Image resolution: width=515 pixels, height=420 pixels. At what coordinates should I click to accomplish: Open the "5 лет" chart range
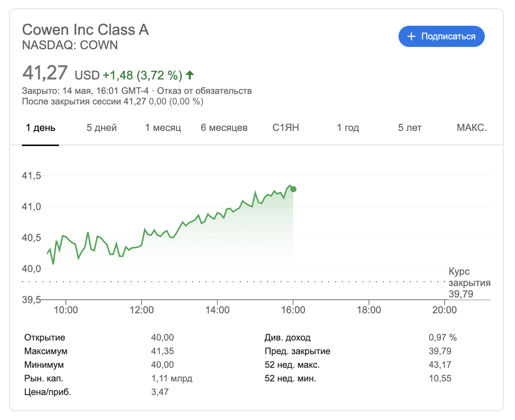410,128
